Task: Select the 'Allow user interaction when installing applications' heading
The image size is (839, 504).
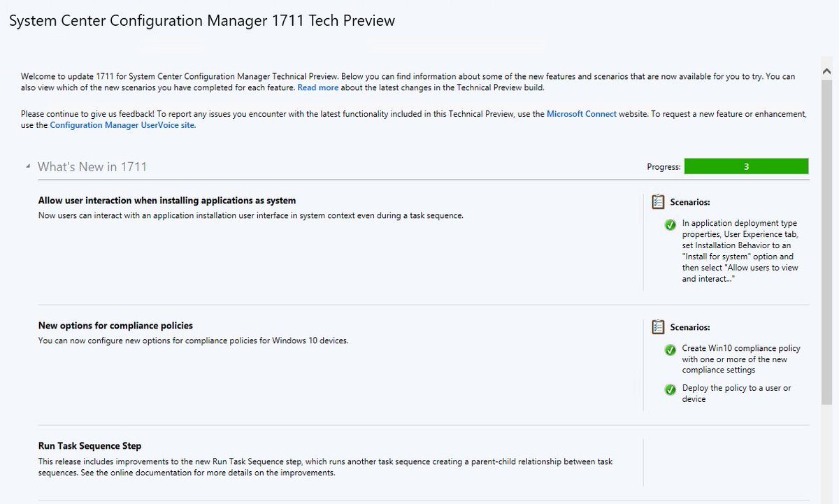Action: click(167, 201)
